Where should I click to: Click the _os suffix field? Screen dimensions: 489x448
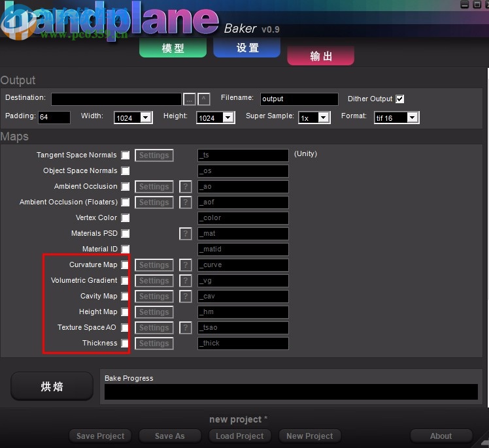pos(243,170)
